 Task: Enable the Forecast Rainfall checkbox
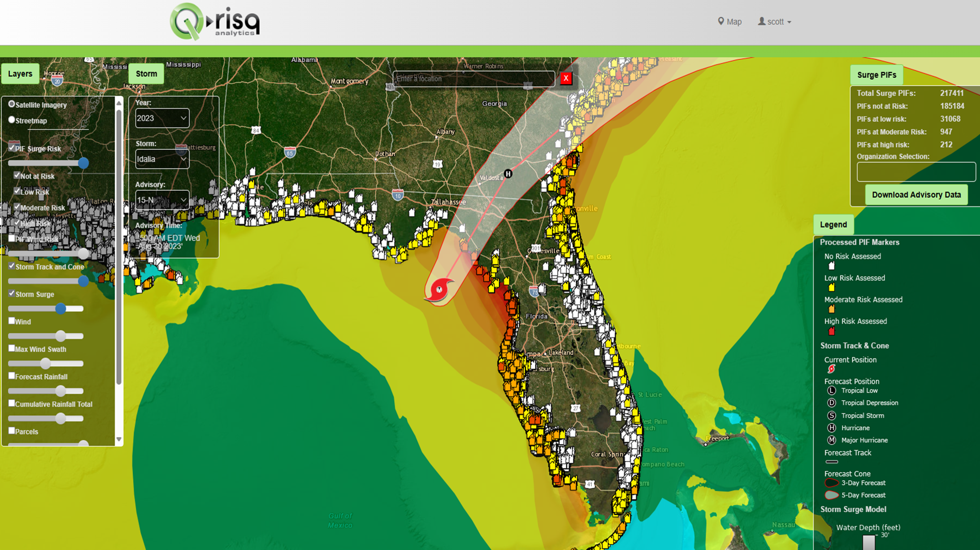click(x=12, y=376)
